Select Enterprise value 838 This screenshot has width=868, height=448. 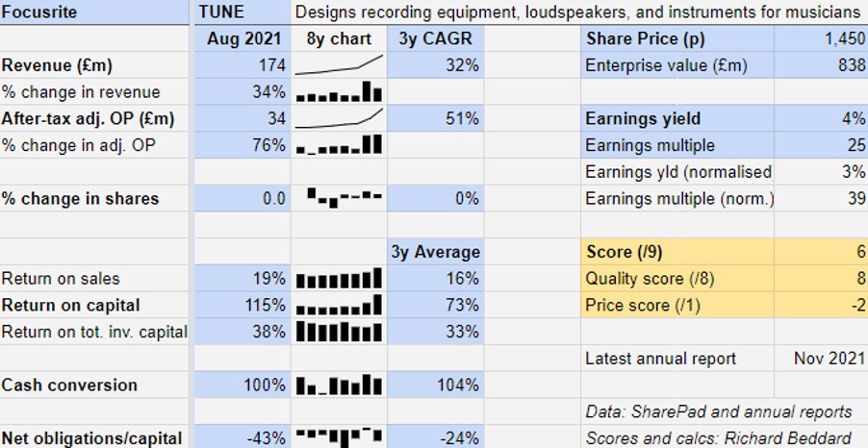821,65
